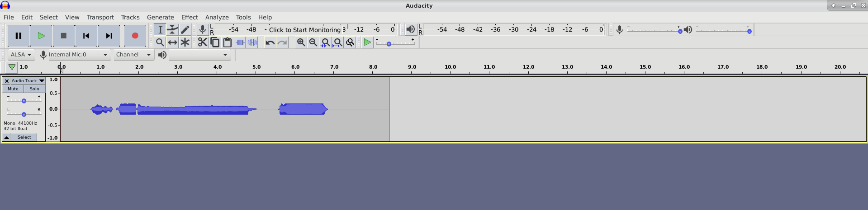Open the Select menu
The width and height of the screenshot is (868, 210).
click(x=49, y=17)
